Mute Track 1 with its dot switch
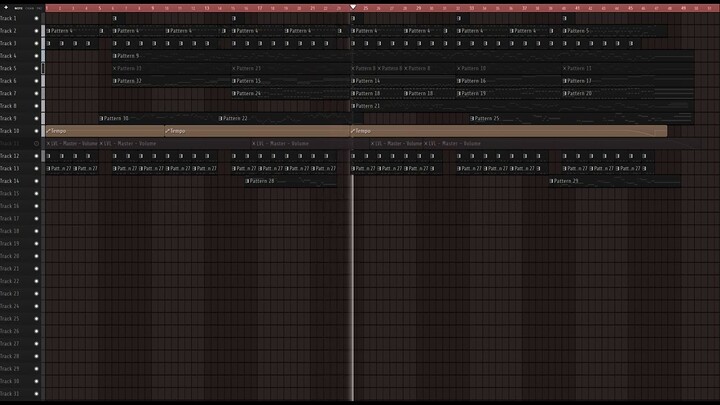This screenshot has height=405, width=720. (36, 18)
